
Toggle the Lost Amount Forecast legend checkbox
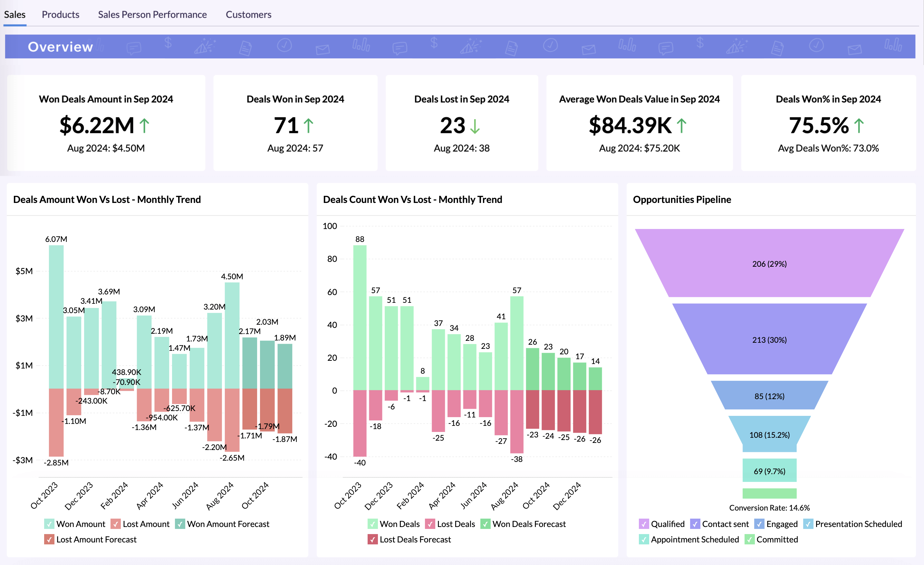point(49,539)
